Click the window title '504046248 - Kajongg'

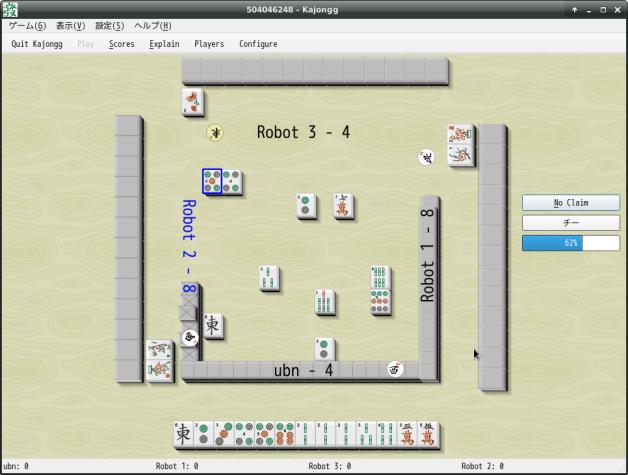coord(292,10)
